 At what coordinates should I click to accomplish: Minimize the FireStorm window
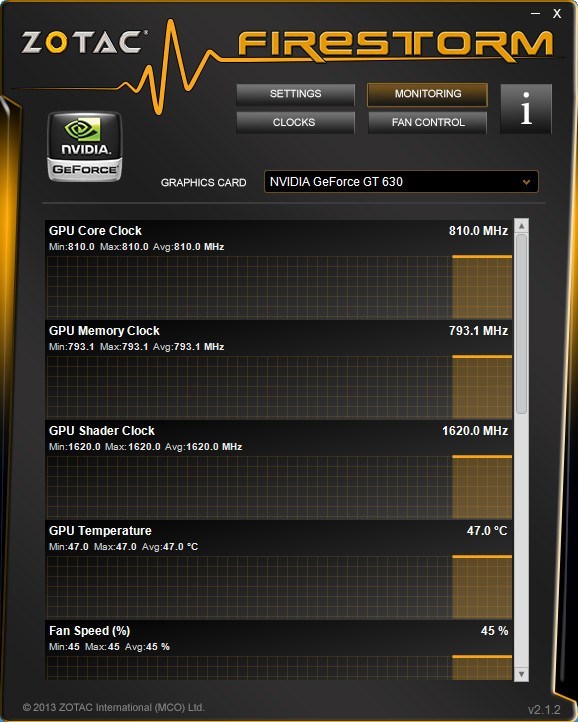[x=535, y=14]
